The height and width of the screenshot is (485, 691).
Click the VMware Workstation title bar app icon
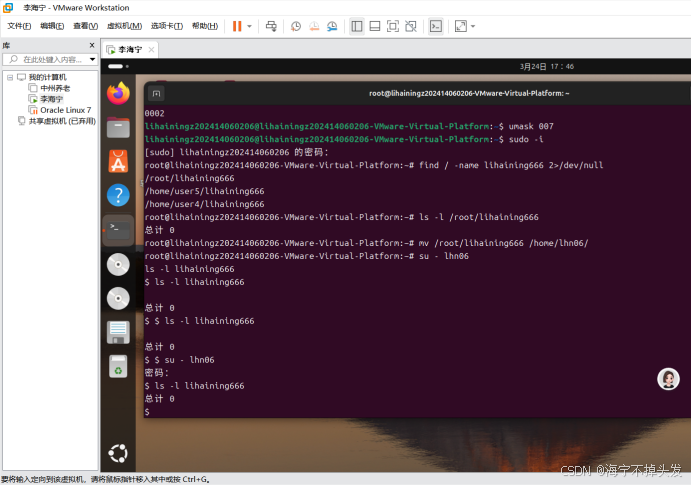click(x=8, y=7)
